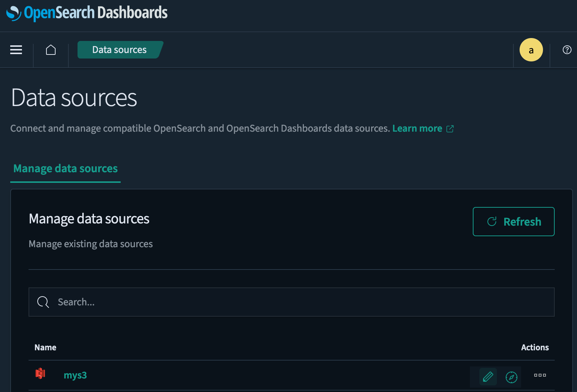
Task: Open the user account avatar menu
Action: (x=531, y=50)
